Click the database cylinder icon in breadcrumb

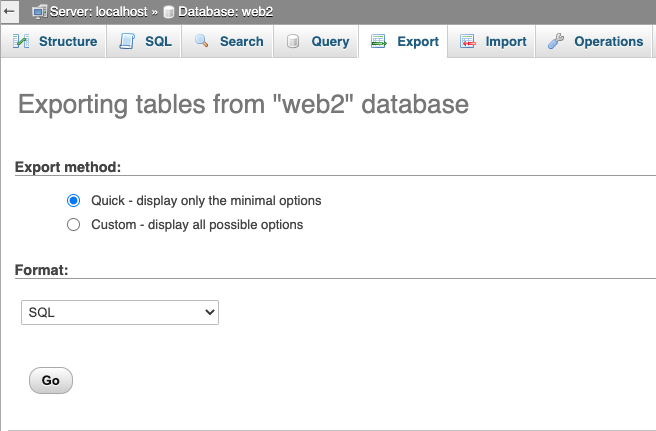coord(169,11)
